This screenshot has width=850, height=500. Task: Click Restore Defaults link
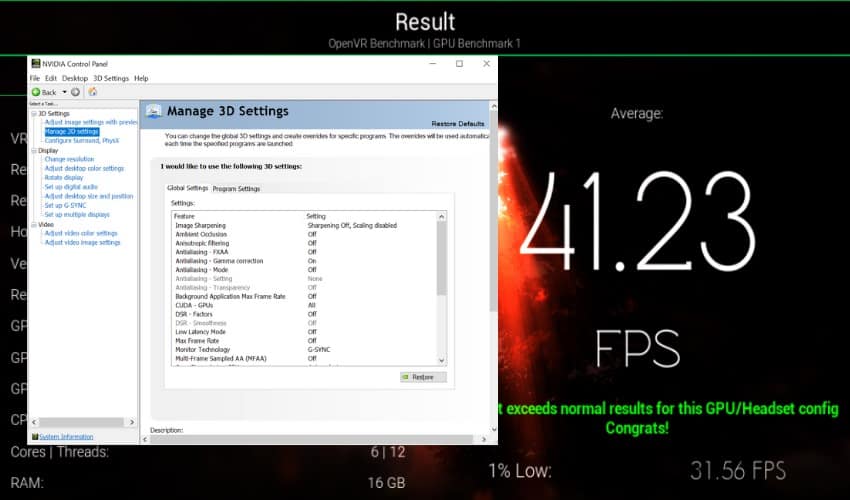pos(458,124)
